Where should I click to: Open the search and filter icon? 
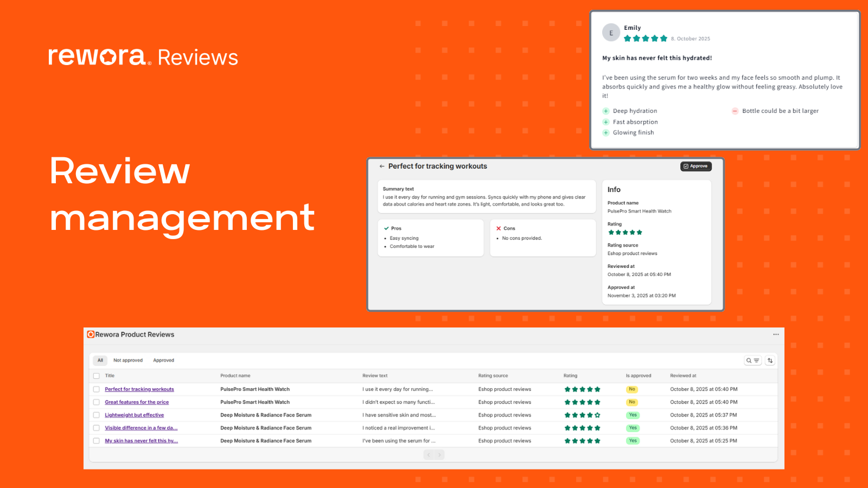coord(753,360)
